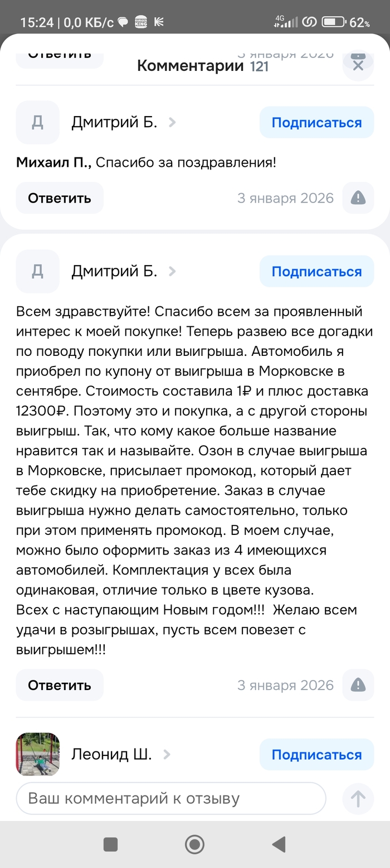Screen dimensions: 390x868
Task: Tap Подписаться on Дмитрий Б.'s reply to Михаил
Action: pyautogui.click(x=316, y=122)
